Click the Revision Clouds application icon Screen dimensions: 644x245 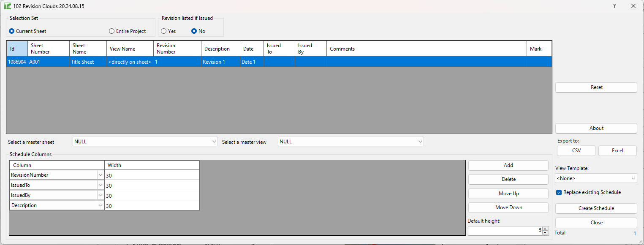(x=8, y=6)
